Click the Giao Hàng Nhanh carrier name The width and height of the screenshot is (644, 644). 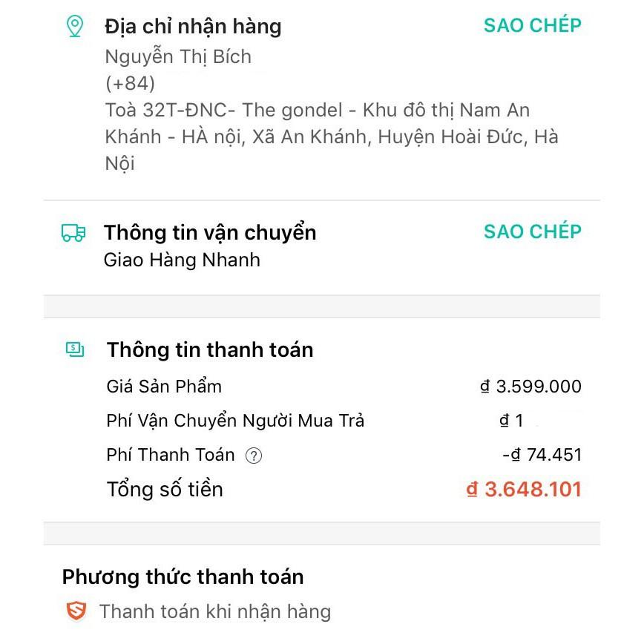[x=182, y=260]
